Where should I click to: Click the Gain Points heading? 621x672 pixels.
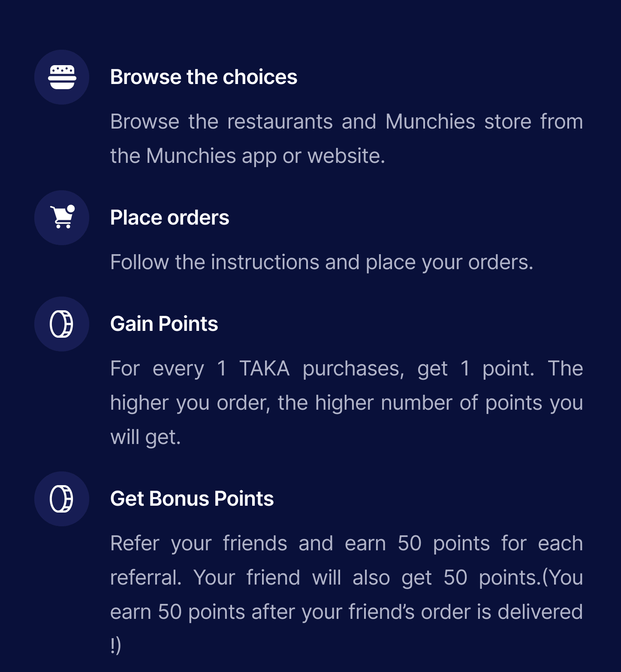(x=164, y=324)
